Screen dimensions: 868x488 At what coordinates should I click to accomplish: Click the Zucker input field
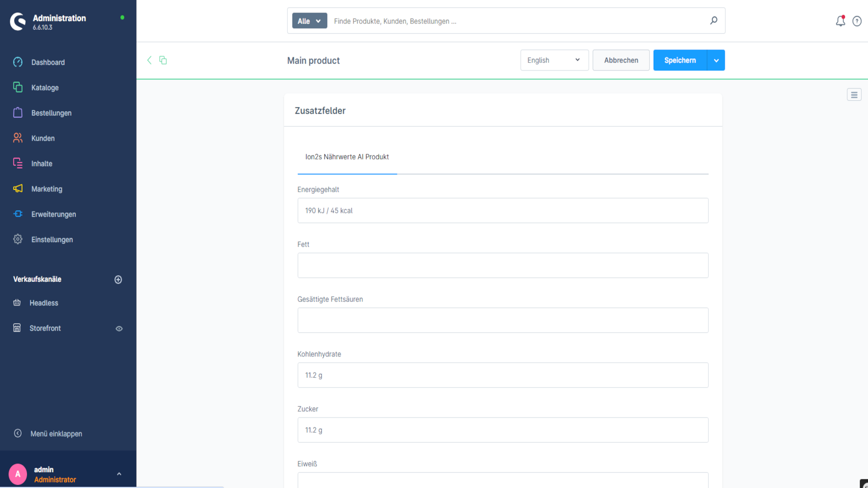coord(503,430)
